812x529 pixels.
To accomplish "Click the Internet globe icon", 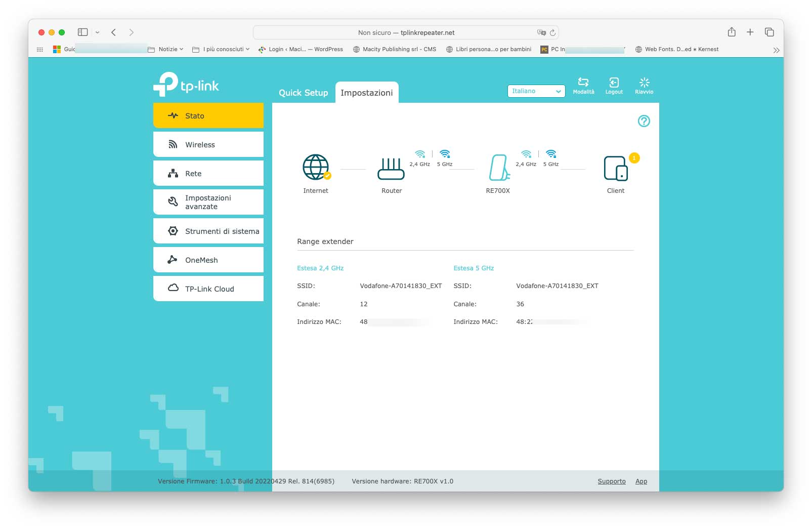I will [316, 167].
